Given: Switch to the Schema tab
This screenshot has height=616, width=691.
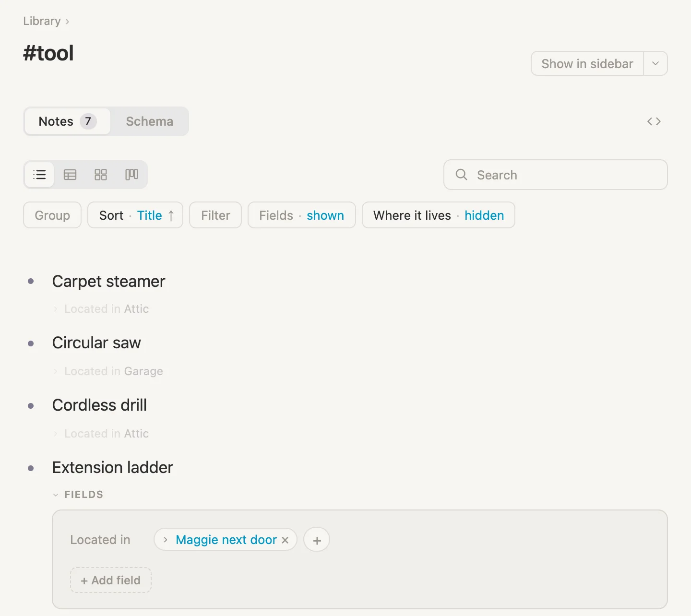Looking at the screenshot, I should (149, 121).
